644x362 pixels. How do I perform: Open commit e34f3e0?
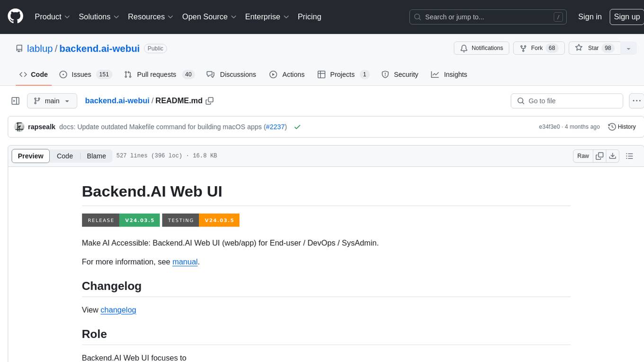[x=549, y=127]
